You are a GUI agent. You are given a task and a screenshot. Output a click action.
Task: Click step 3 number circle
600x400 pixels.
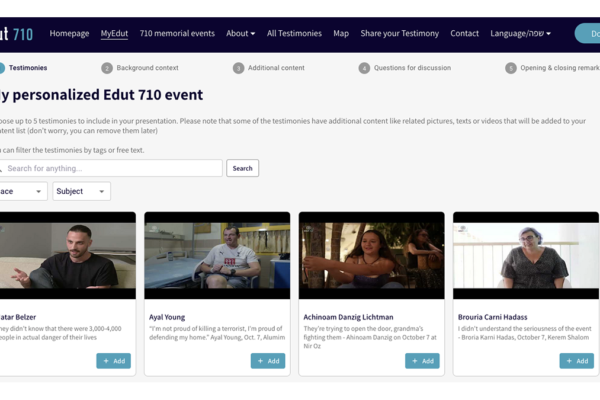click(238, 68)
